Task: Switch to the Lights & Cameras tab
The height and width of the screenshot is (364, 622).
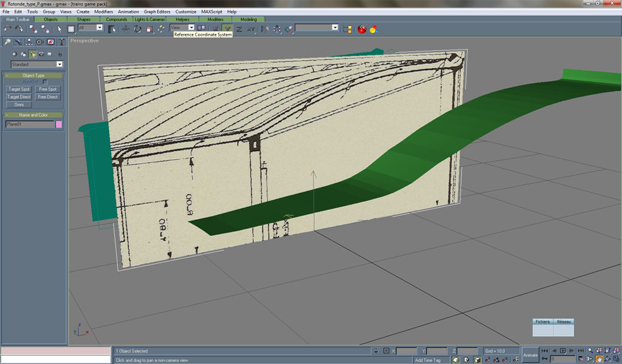Action: click(x=149, y=19)
